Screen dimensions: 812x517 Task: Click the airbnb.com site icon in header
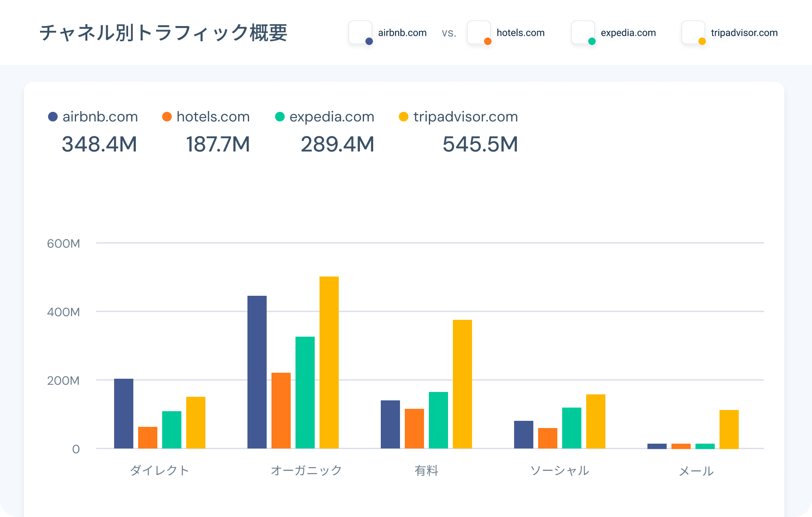tap(360, 32)
